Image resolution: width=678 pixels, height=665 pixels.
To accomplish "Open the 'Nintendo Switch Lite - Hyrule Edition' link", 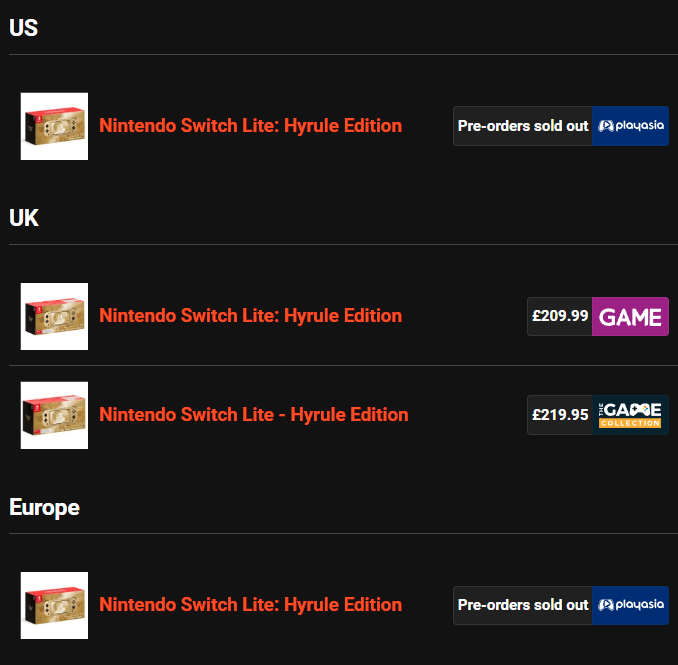I will (254, 415).
